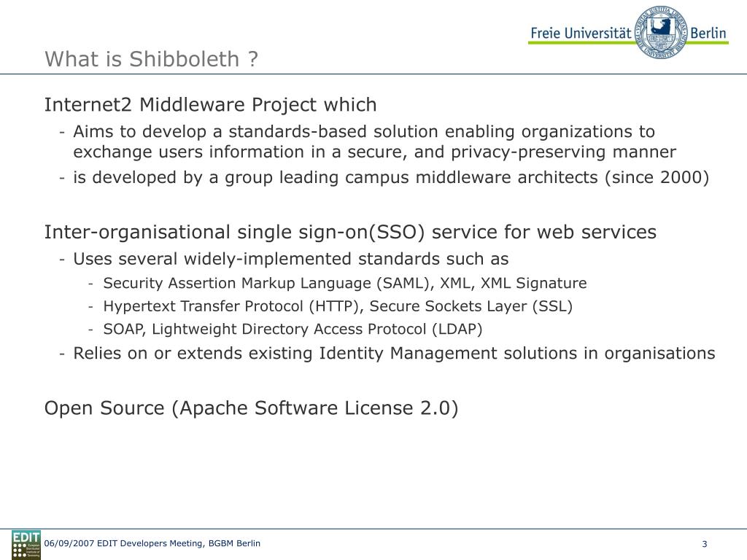Click 'Open Source (Apache Software License 2.0)'
Image resolution: width=747 pixels, height=560 pixels.
251,408
